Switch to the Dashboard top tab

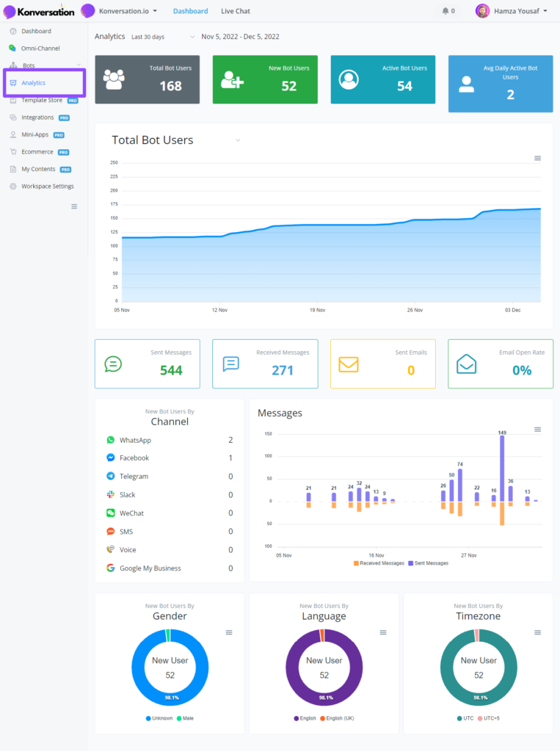pos(190,11)
